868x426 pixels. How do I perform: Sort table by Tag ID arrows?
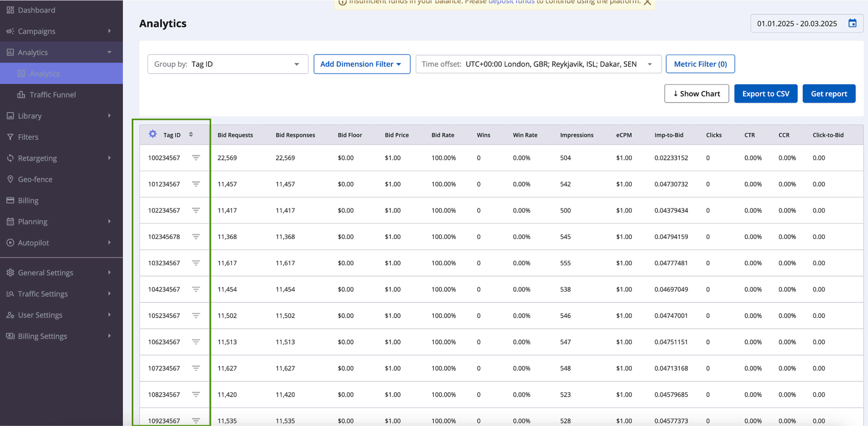pyautogui.click(x=191, y=134)
